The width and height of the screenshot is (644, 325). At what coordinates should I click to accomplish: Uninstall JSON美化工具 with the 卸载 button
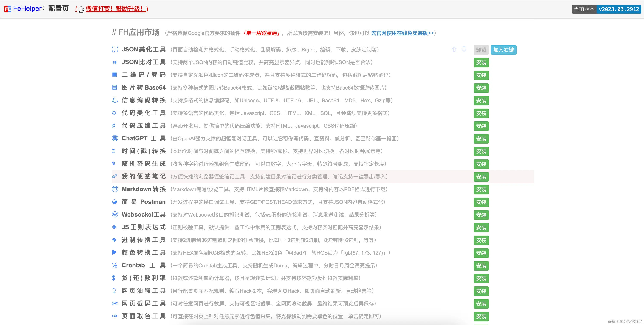(481, 50)
